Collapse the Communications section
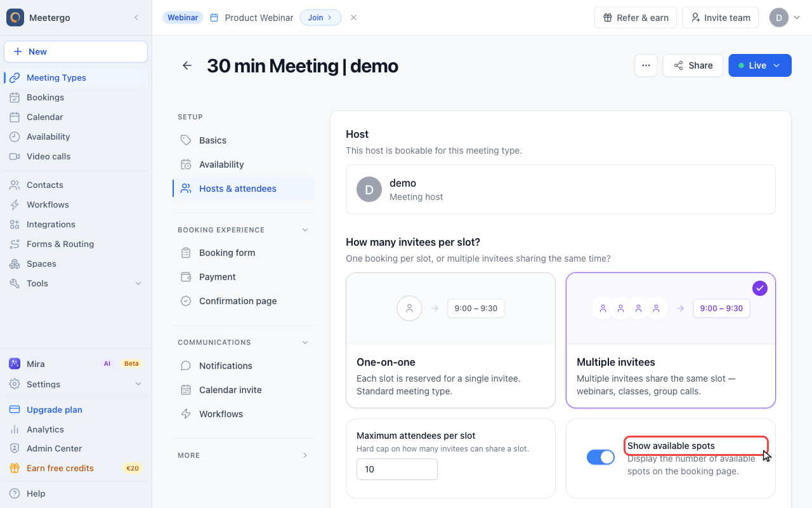812x508 pixels. (x=305, y=342)
